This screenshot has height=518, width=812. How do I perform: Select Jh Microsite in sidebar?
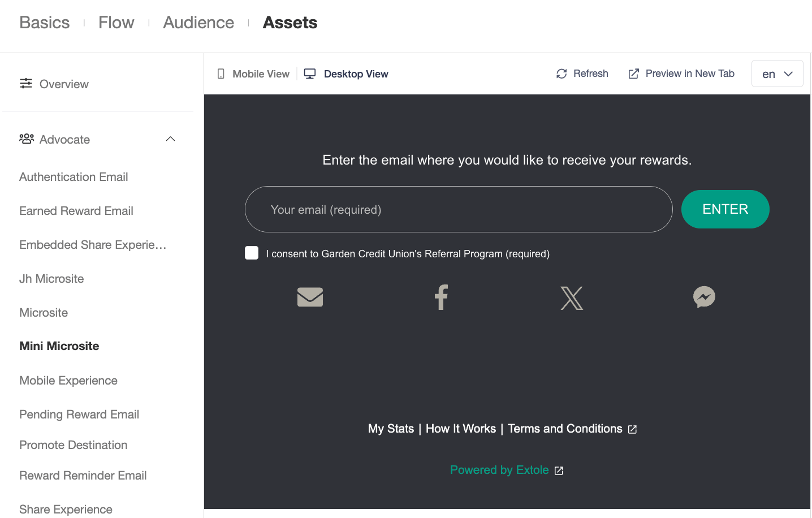point(51,279)
